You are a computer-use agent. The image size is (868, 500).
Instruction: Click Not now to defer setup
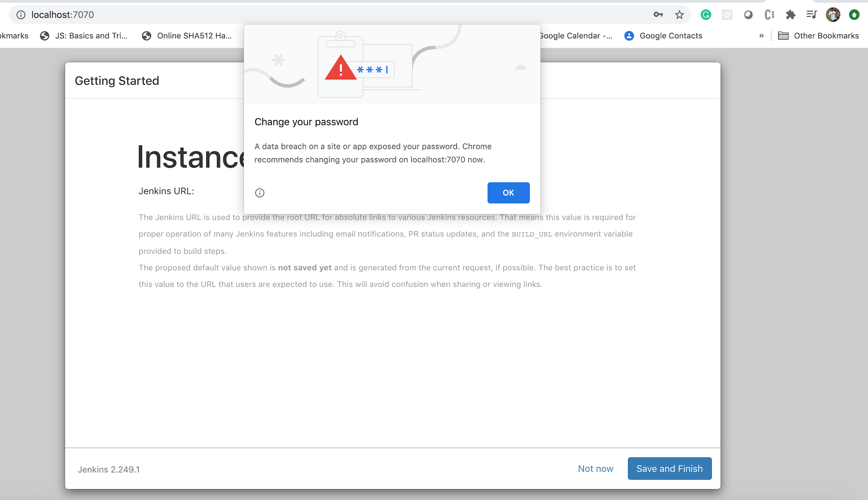click(595, 468)
